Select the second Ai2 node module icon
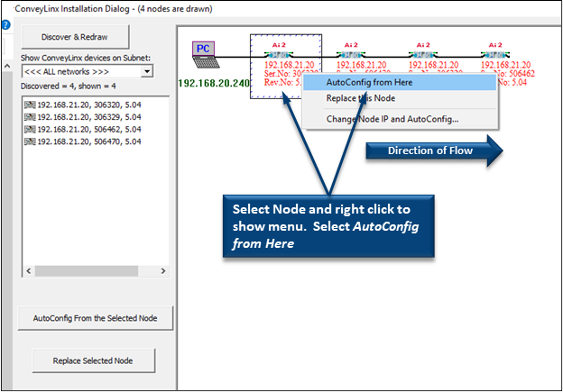 click(351, 54)
